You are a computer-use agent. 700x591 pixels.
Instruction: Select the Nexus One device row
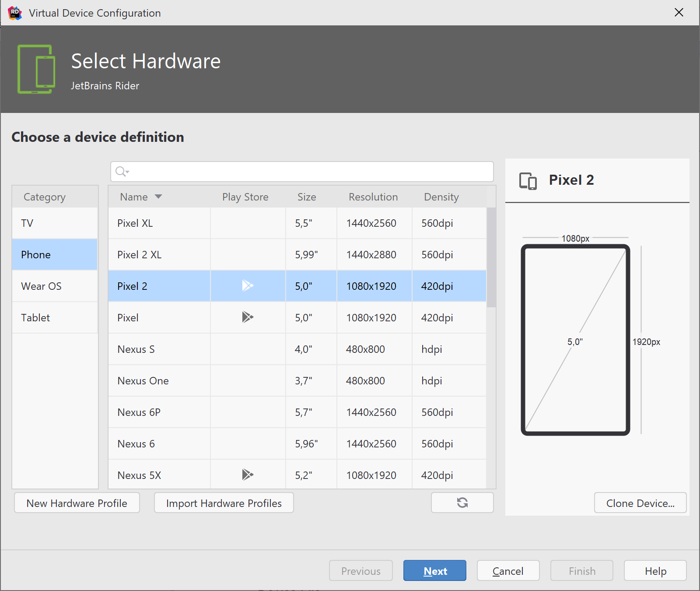tap(297, 381)
